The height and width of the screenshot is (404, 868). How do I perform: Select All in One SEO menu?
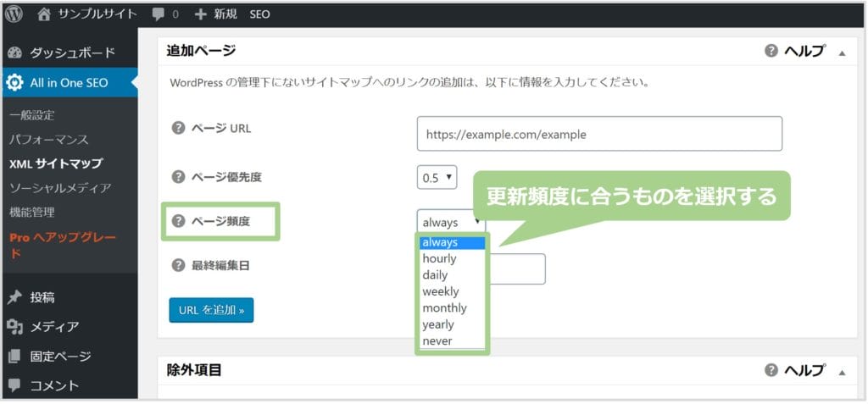click(x=70, y=83)
